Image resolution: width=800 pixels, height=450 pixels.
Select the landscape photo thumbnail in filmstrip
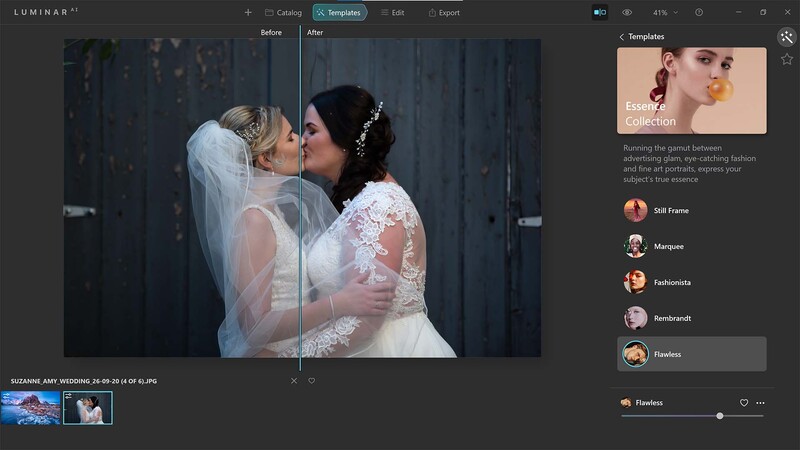pyautogui.click(x=31, y=408)
